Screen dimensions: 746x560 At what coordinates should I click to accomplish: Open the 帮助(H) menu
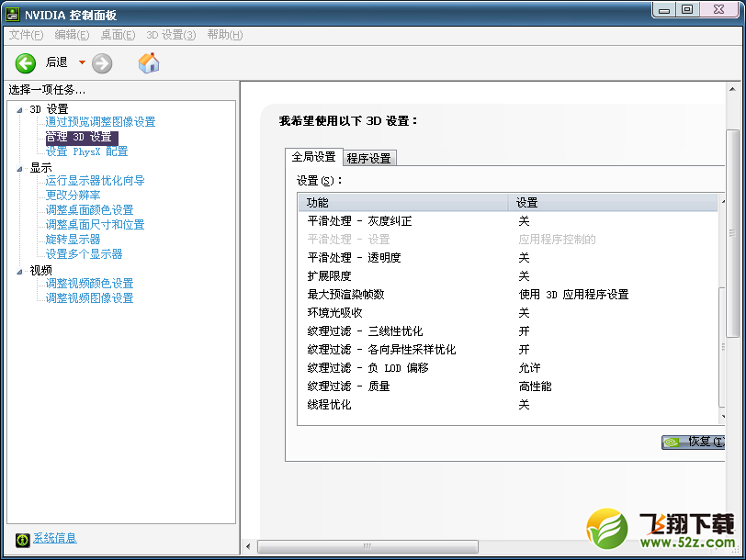pyautogui.click(x=225, y=35)
